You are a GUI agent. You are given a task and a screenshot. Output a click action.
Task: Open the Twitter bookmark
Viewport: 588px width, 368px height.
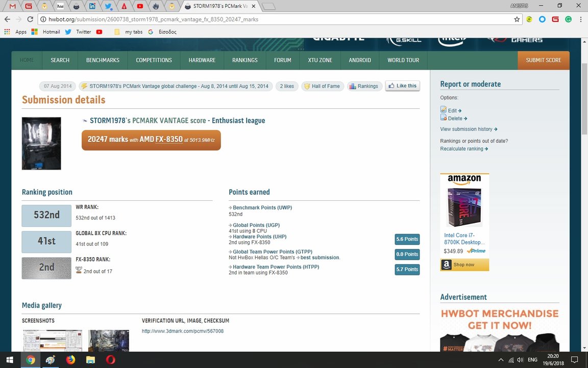[78, 32]
